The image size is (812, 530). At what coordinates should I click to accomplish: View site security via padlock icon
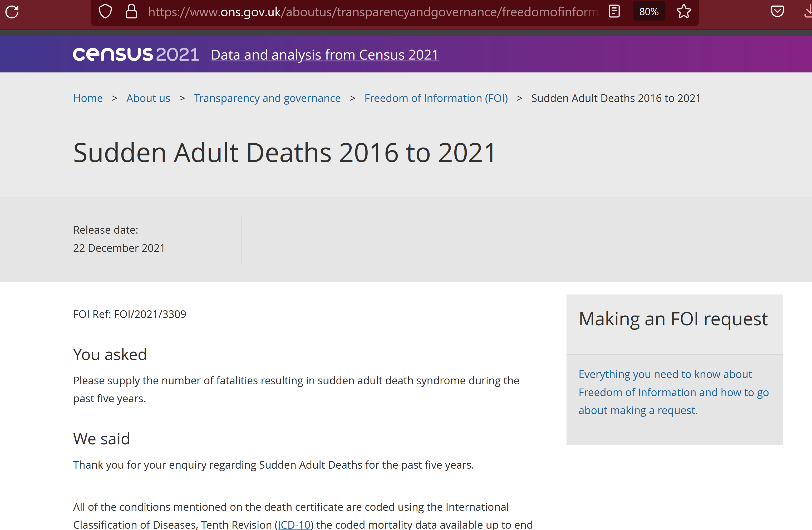point(131,12)
